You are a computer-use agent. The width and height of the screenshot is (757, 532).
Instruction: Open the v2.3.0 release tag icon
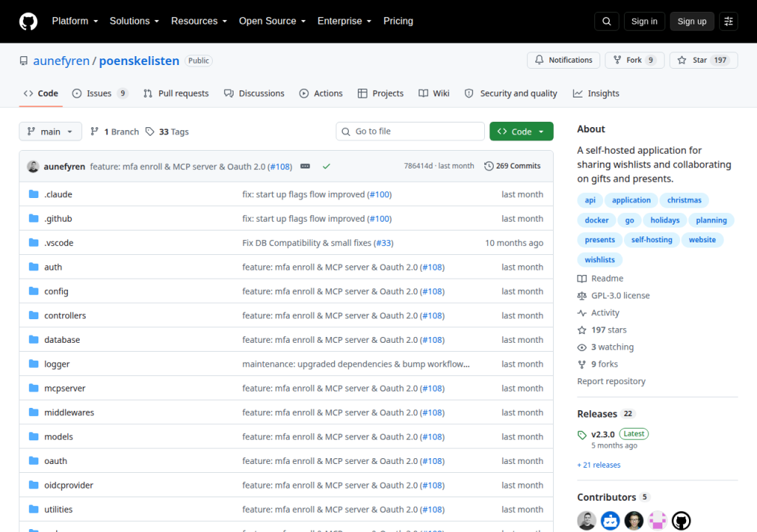(x=582, y=434)
